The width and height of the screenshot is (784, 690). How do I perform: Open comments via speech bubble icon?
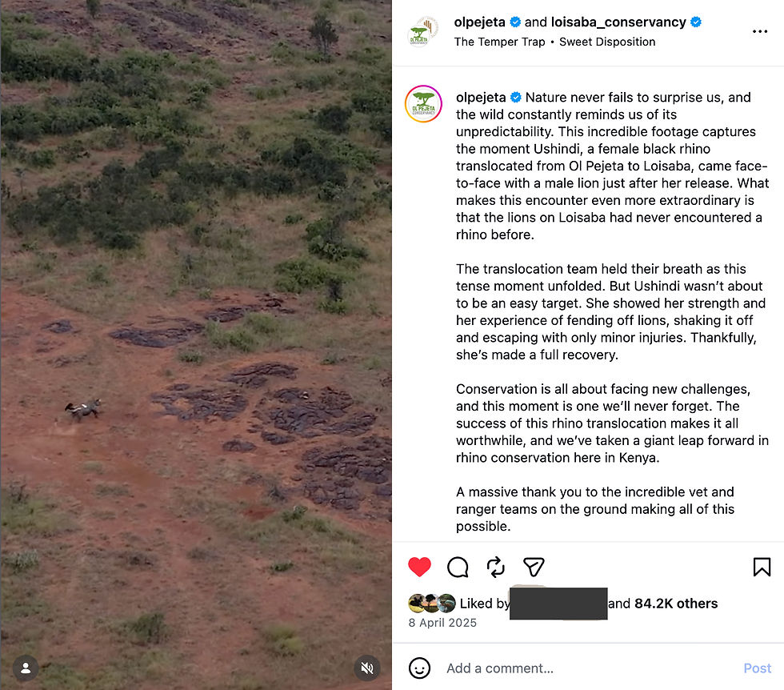point(458,567)
